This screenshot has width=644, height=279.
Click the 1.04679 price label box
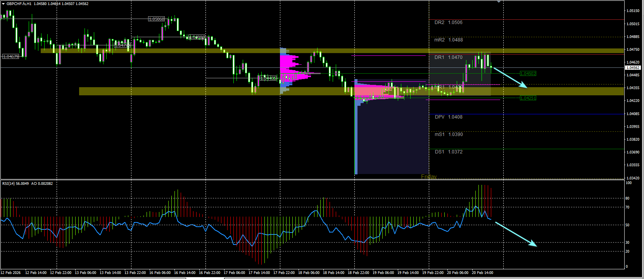tap(10, 57)
